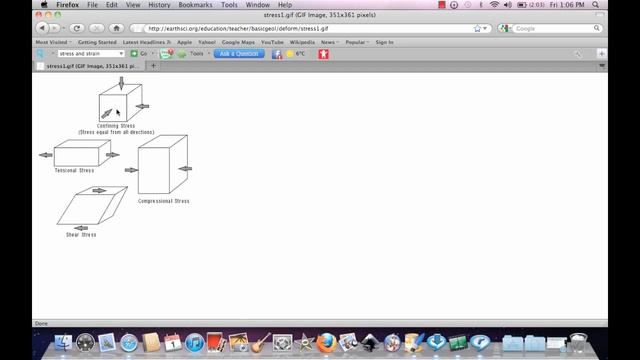Open the History menu
This screenshot has height=360, width=640.
point(159,5)
